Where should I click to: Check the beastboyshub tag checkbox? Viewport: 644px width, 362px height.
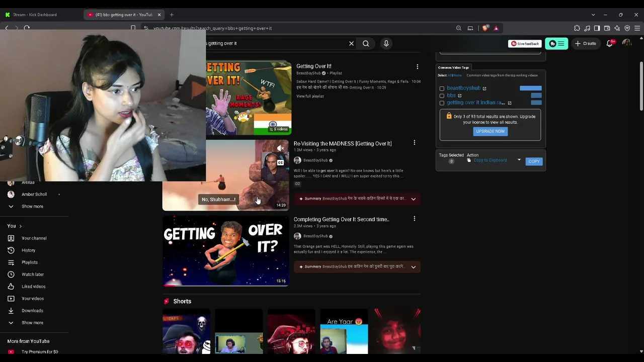(x=442, y=88)
